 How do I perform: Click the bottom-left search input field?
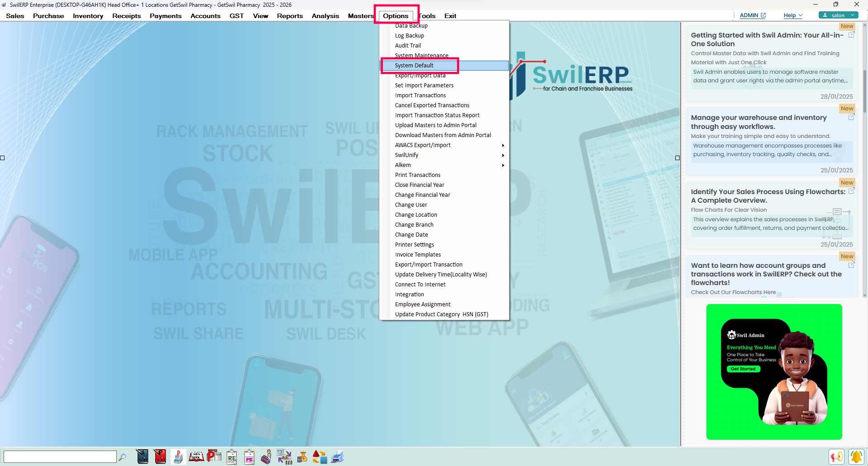[60, 457]
